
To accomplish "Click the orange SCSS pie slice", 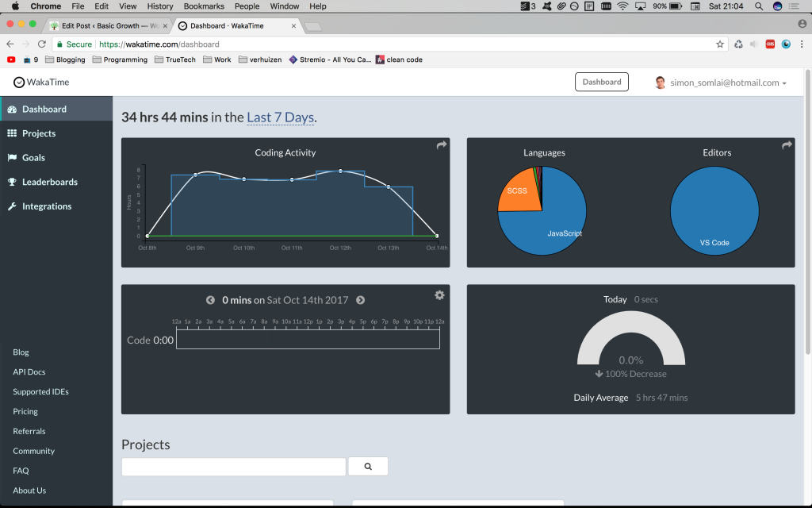I will [517, 193].
